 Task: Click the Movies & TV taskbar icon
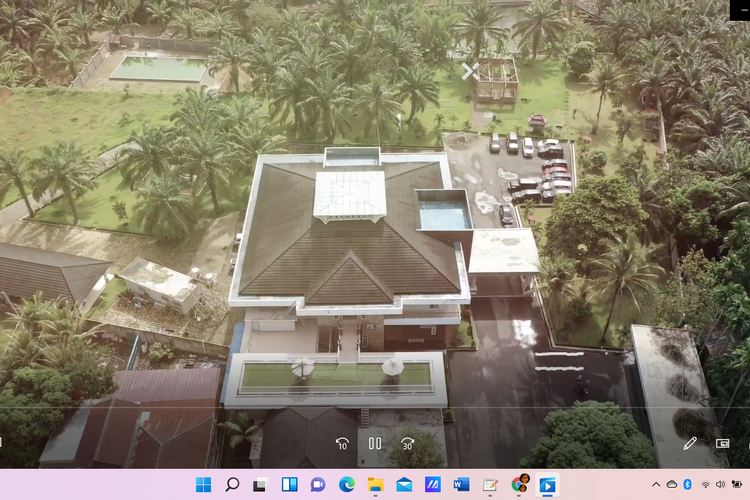click(x=547, y=485)
